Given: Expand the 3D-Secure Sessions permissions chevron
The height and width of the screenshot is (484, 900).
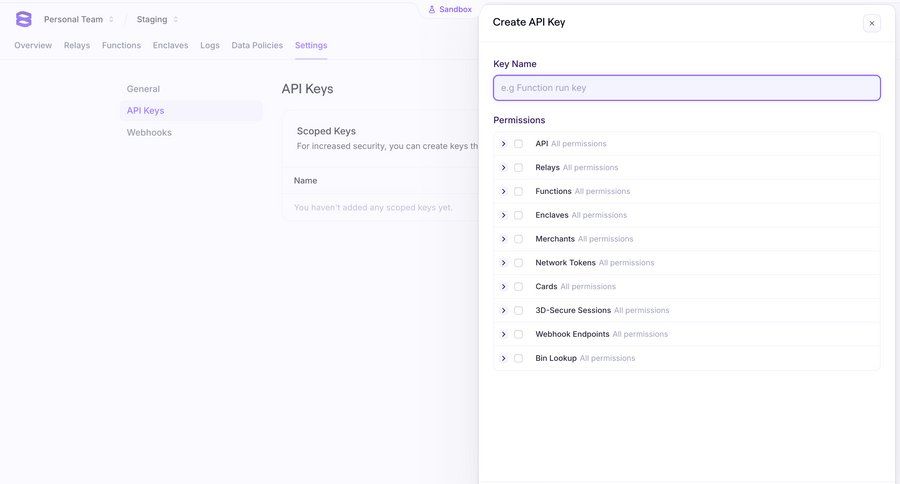Looking at the screenshot, I should 503,311.
